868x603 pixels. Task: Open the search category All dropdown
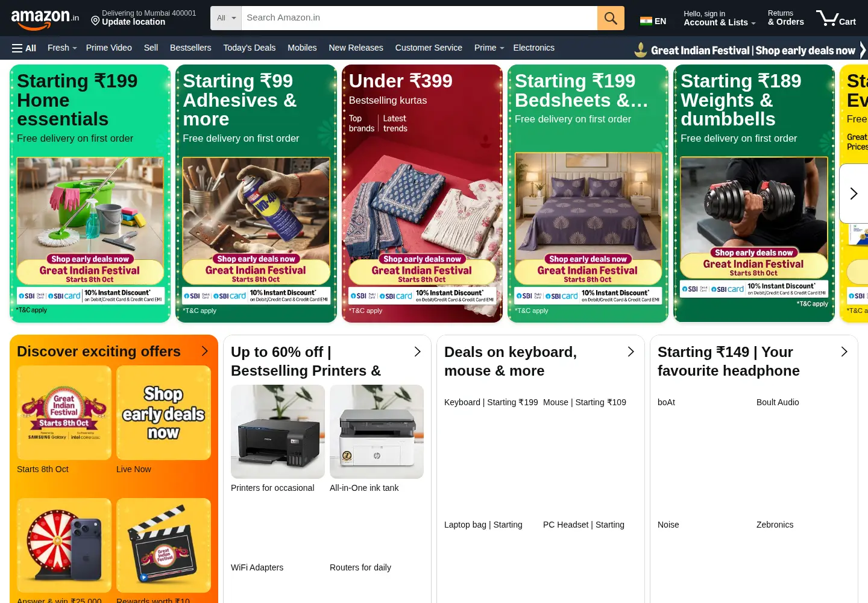[x=226, y=18]
